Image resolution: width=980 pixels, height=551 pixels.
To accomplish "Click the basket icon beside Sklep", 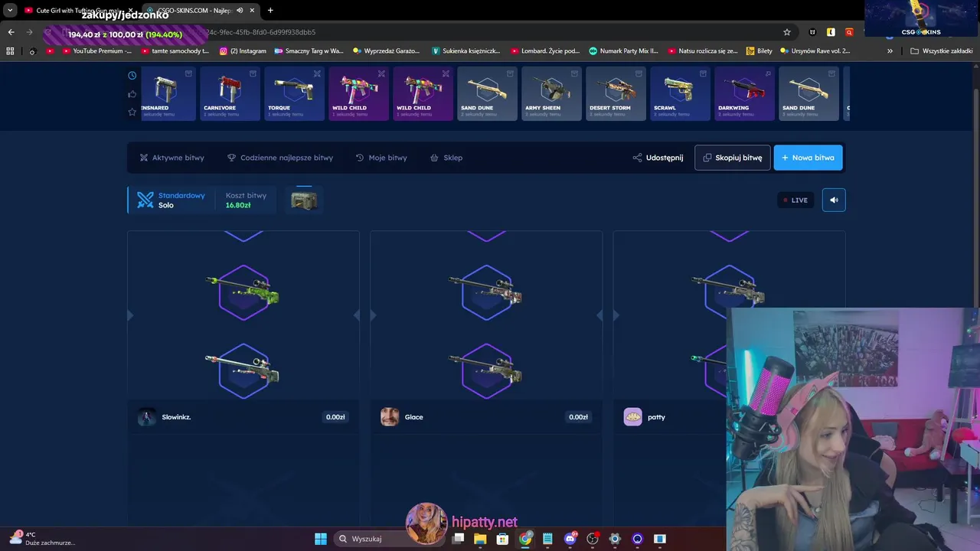I will pyautogui.click(x=434, y=158).
